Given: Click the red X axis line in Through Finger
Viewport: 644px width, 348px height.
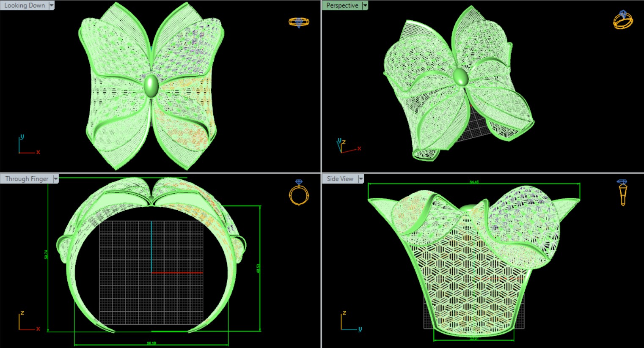Looking at the screenshot, I should (x=177, y=273).
